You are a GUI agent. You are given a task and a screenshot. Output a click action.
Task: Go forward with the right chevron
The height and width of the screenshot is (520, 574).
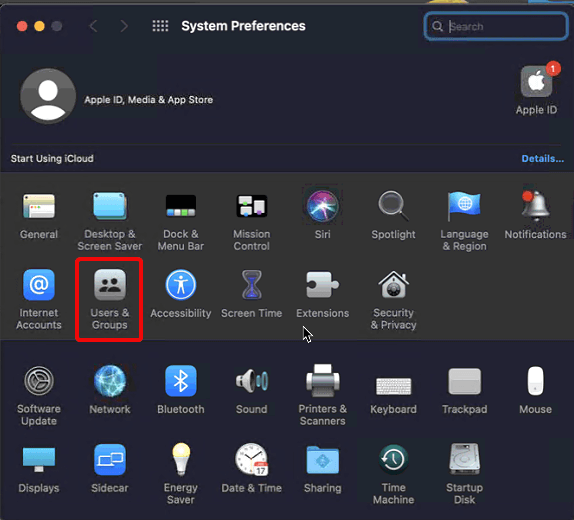pyautogui.click(x=124, y=26)
